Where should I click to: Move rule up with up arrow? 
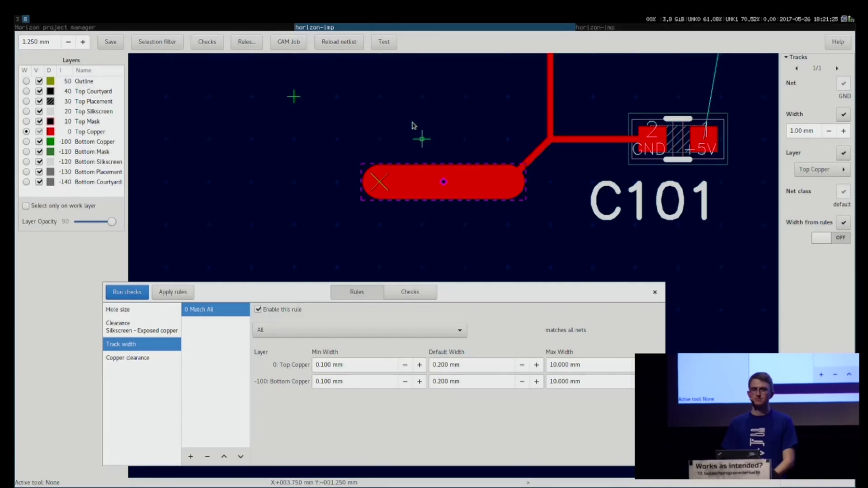224,457
